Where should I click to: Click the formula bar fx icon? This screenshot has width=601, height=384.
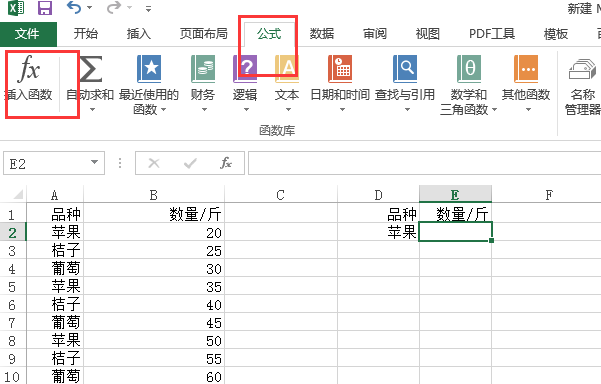coord(226,163)
